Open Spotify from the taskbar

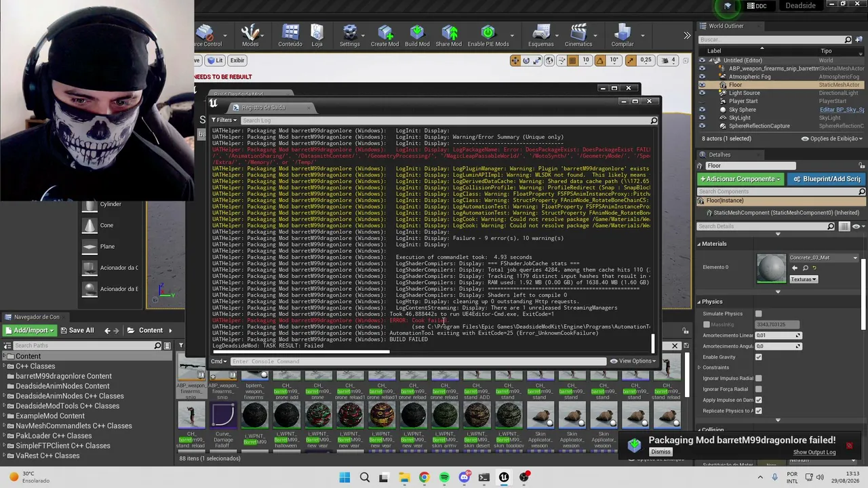[x=444, y=477]
